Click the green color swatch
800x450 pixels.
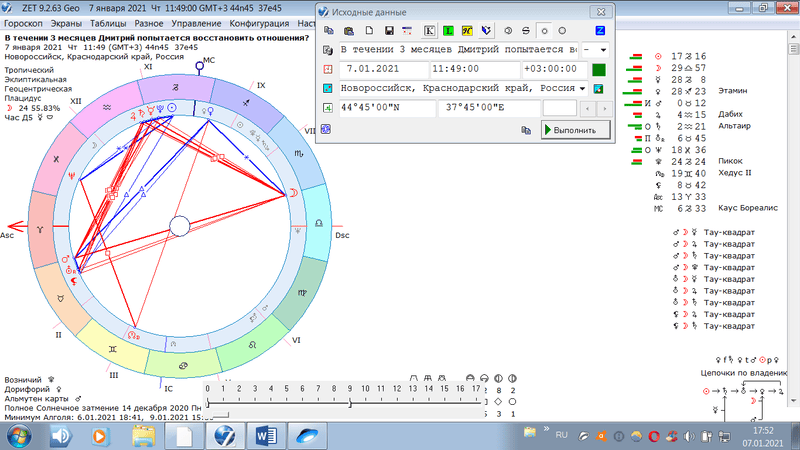[x=598, y=70]
